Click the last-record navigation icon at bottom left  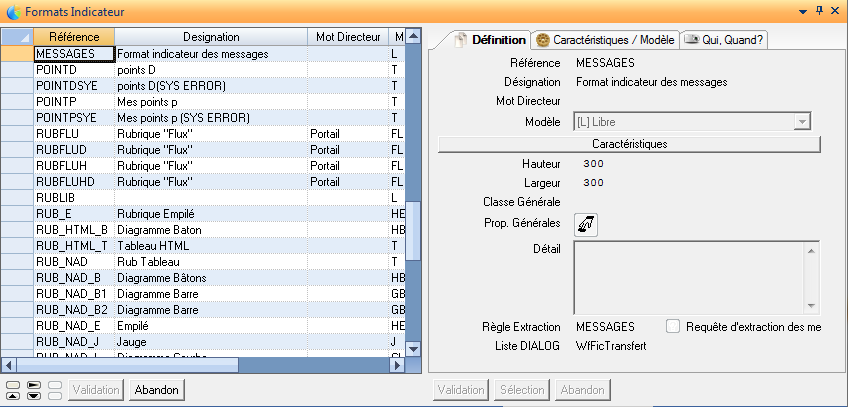(x=34, y=395)
